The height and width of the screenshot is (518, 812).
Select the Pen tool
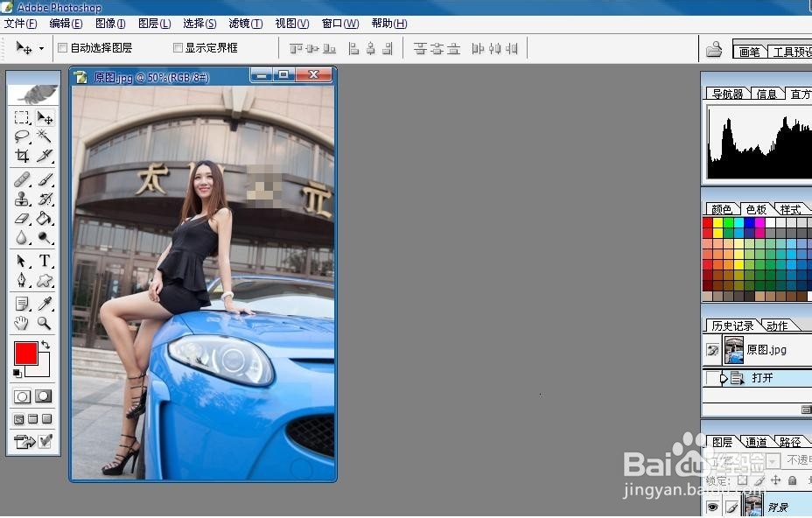click(22, 280)
